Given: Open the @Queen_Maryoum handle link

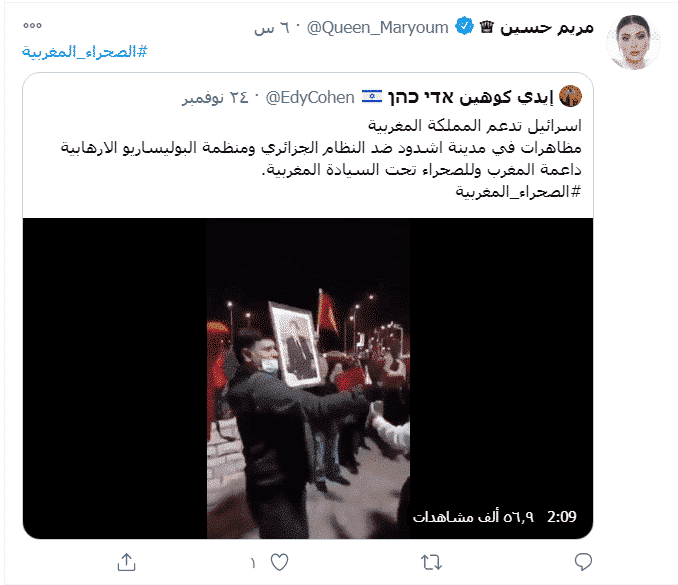Looking at the screenshot, I should pos(377,27).
